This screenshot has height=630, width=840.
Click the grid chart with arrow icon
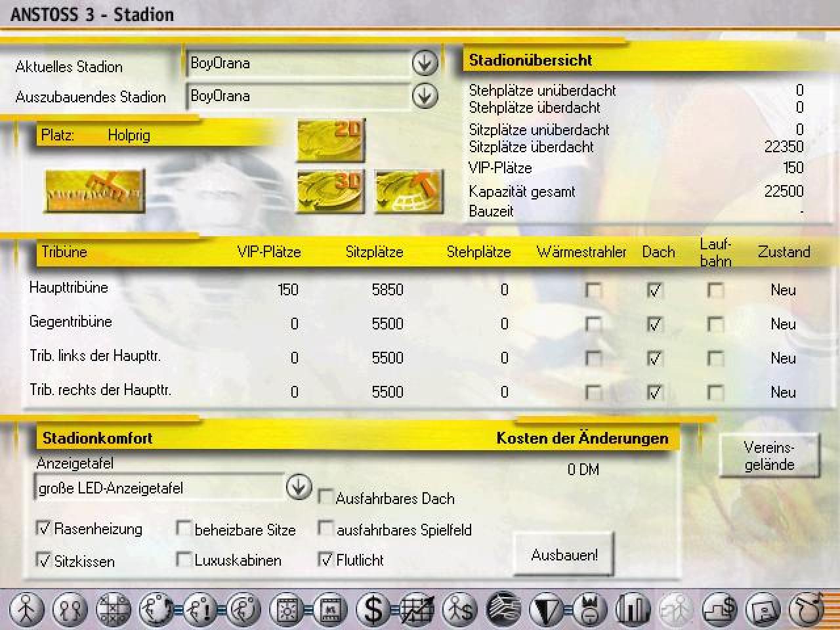417,610
